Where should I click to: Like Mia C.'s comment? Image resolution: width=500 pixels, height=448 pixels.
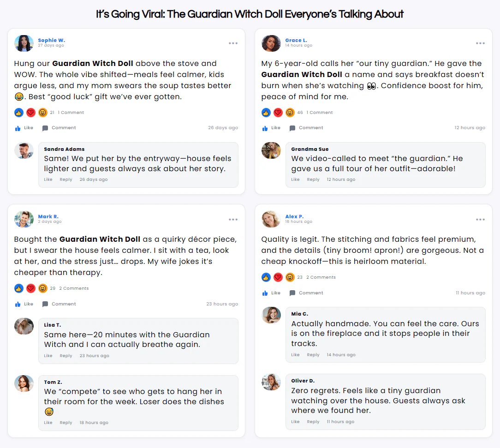tap(295, 355)
